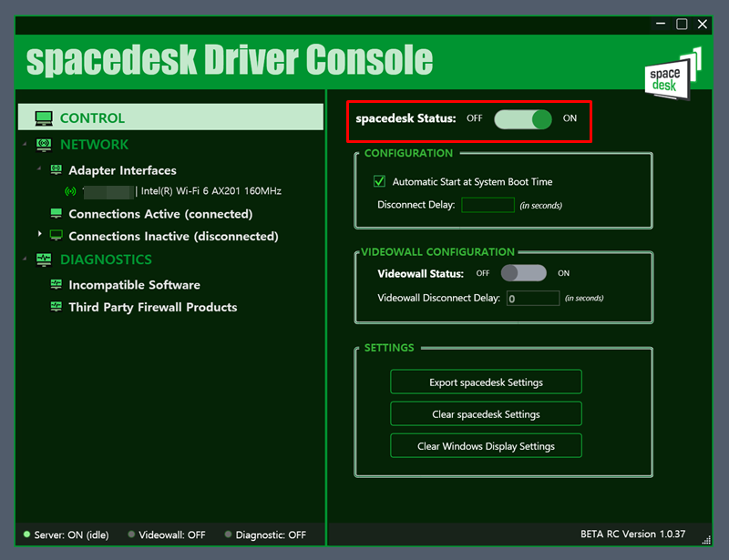Select Intel(R) Wi-Fi 6 AX201 160MHz adapter

pos(211,191)
